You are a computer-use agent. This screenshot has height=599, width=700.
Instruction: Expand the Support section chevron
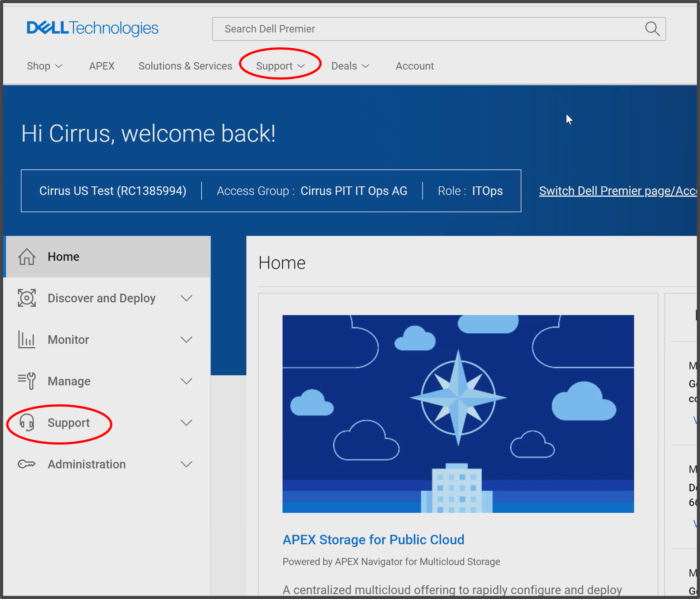187,422
